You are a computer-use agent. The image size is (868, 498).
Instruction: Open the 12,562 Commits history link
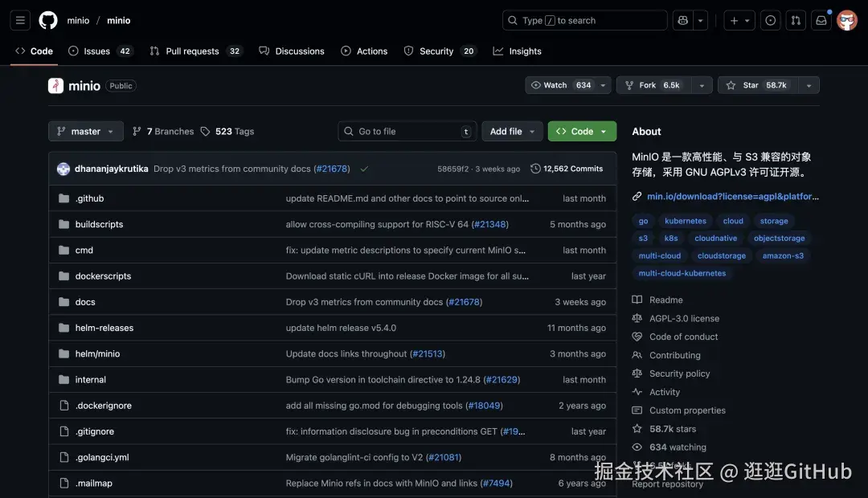[567, 169]
